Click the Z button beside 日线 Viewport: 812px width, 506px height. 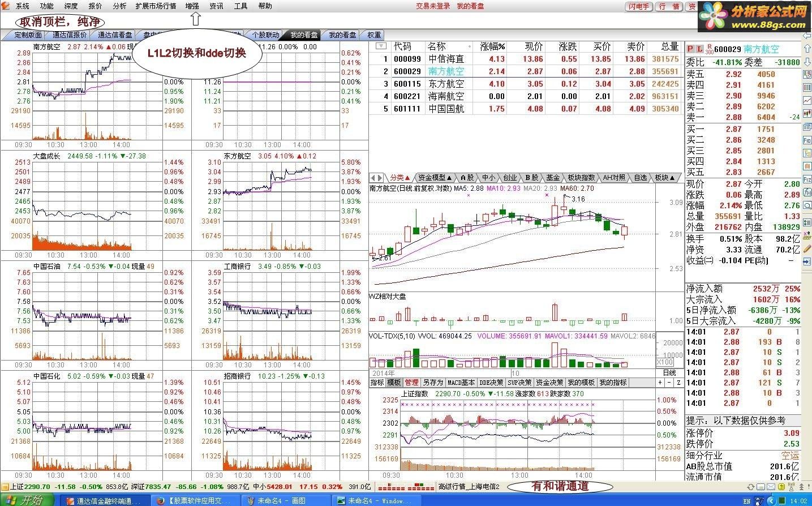(679, 383)
